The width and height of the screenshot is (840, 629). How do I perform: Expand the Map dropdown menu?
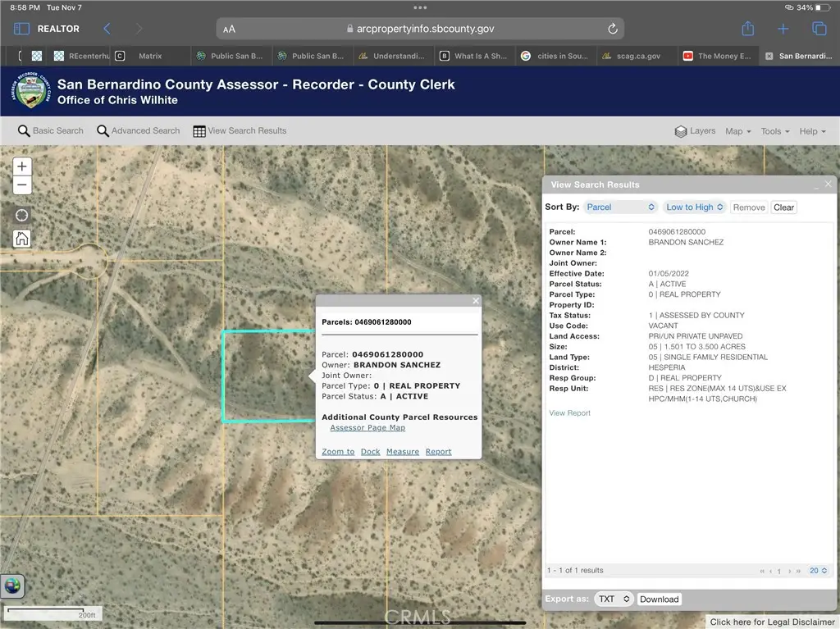(737, 131)
